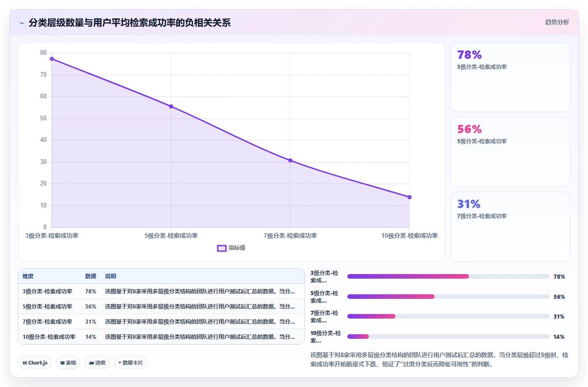Viewport: 588px width, 387px height.
Task: Click the 说明 column header
Action: pyautogui.click(x=111, y=276)
